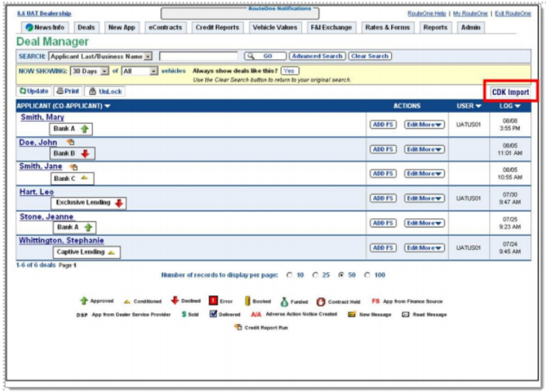Click the RouteOne Notifications box
546x392 pixels.
pyautogui.click(x=239, y=13)
